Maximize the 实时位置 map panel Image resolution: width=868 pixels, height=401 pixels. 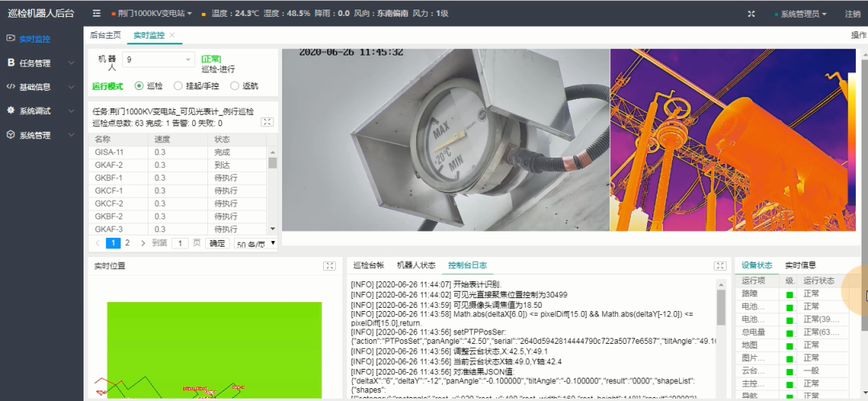click(x=329, y=266)
